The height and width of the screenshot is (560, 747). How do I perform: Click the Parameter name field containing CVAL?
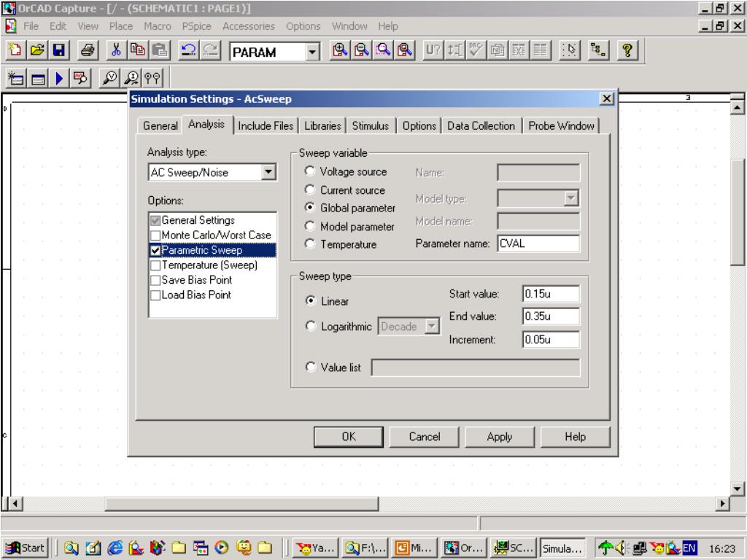tap(538, 244)
